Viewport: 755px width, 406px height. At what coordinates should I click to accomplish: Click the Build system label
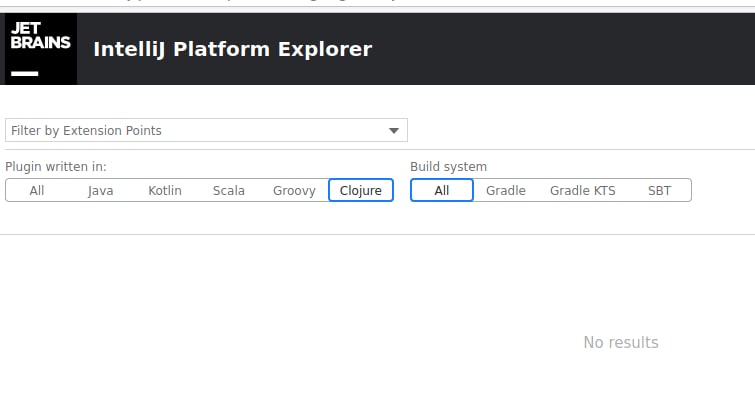(x=448, y=167)
